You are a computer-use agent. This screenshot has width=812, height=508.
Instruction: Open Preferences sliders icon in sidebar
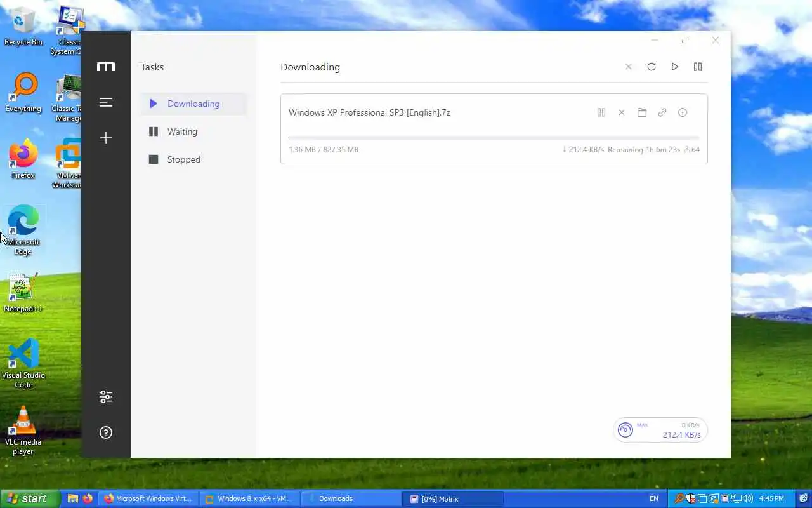106,397
